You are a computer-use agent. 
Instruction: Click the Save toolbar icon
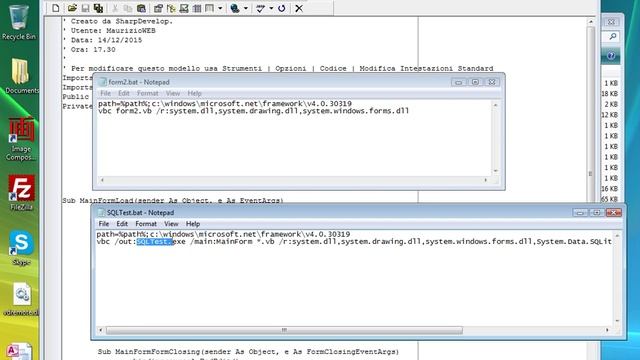85,8
